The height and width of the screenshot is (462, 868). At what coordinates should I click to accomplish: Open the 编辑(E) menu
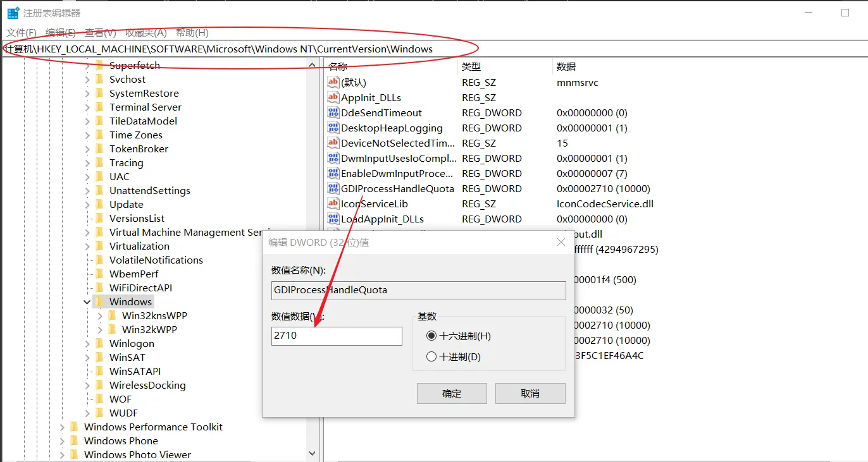[x=61, y=33]
